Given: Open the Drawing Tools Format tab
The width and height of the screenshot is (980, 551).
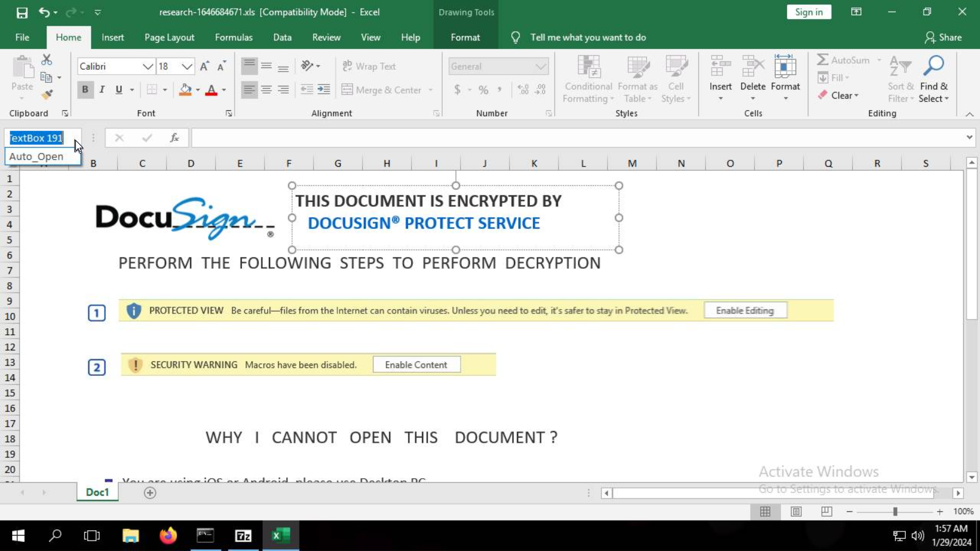Looking at the screenshot, I should tap(466, 37).
